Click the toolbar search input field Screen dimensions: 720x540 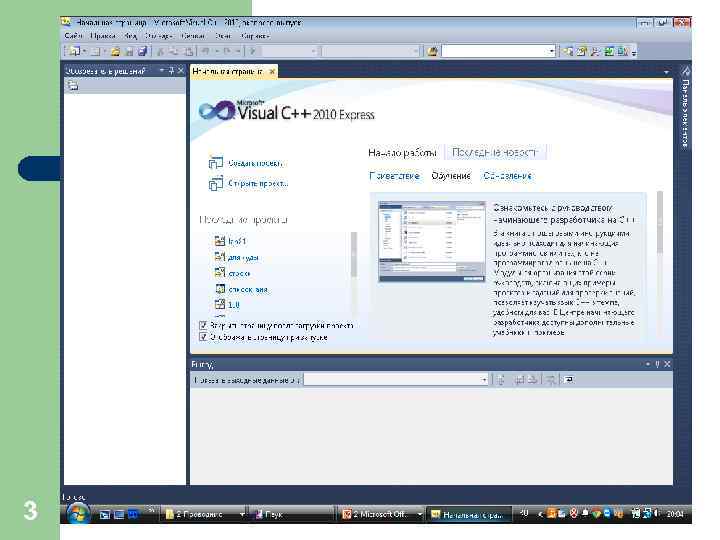pos(495,51)
